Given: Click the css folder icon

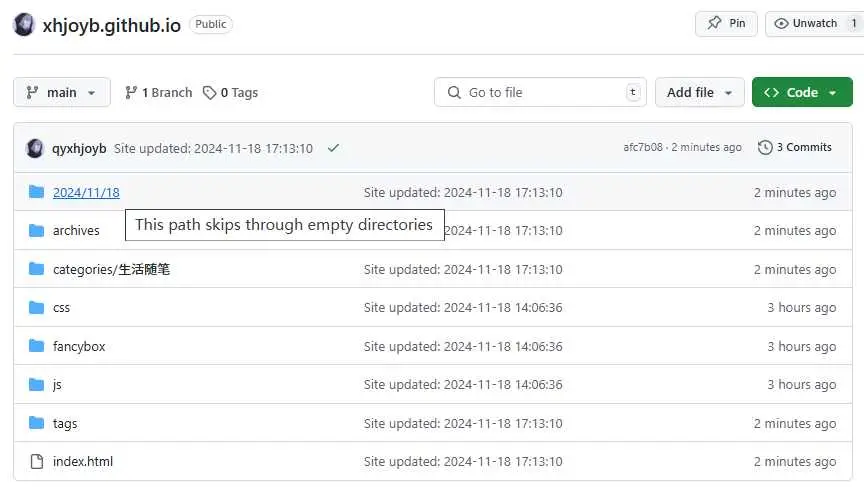Looking at the screenshot, I should pyautogui.click(x=37, y=307).
